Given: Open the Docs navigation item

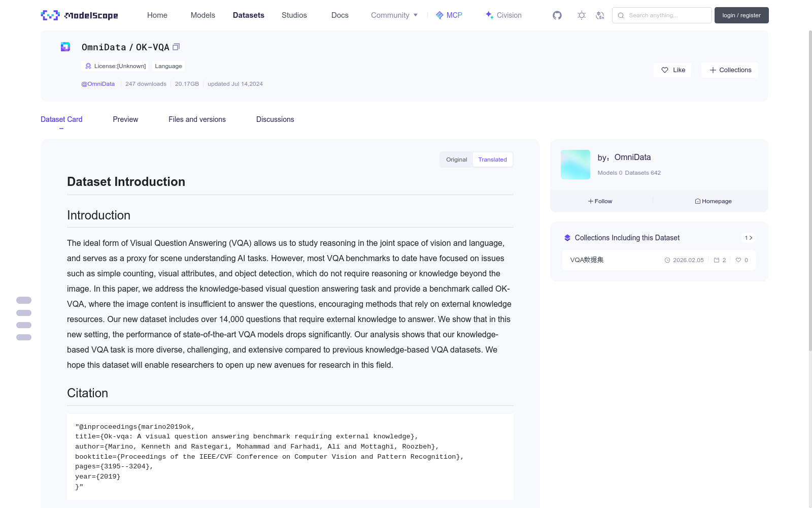Looking at the screenshot, I should [340, 15].
